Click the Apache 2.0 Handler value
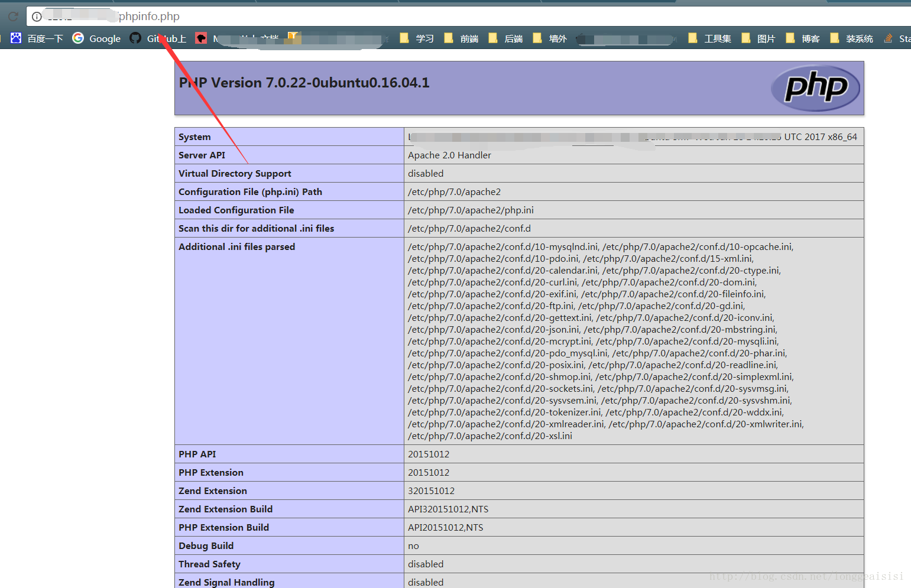 [449, 155]
